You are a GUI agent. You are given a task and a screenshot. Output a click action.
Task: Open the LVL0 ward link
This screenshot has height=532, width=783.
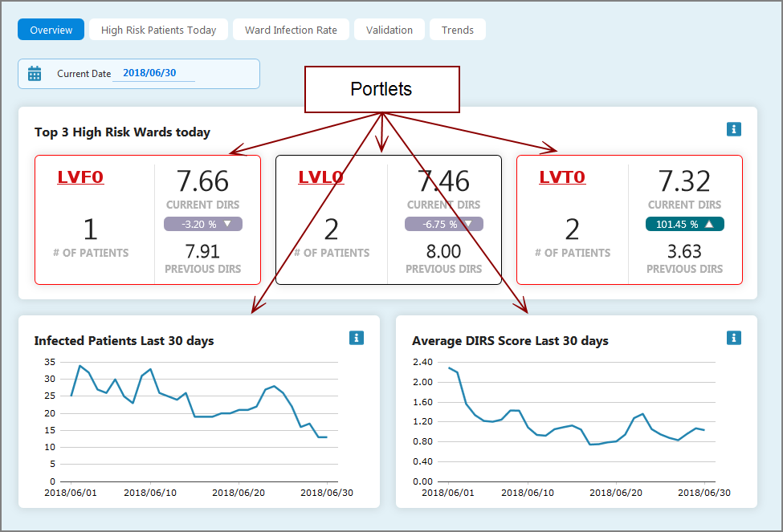coord(321,177)
